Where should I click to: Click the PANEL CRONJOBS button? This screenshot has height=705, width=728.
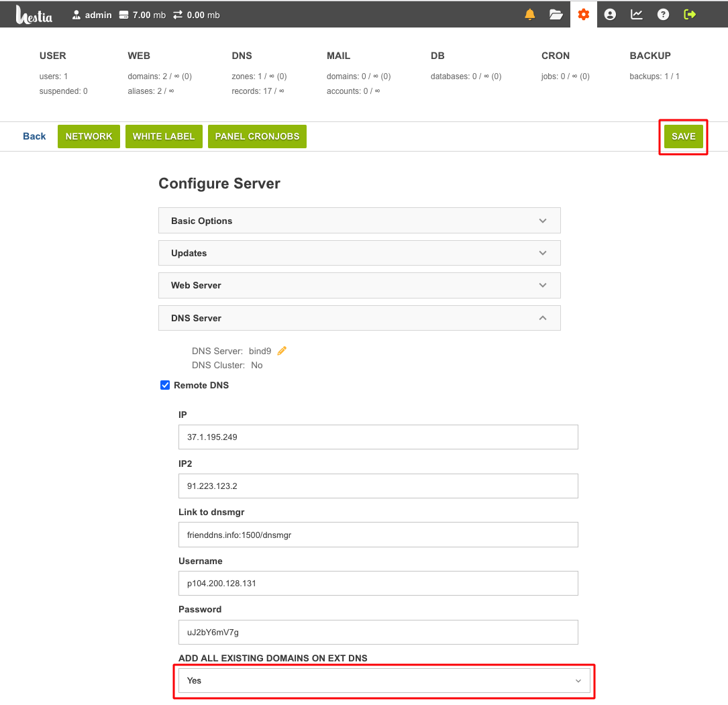coord(257,136)
